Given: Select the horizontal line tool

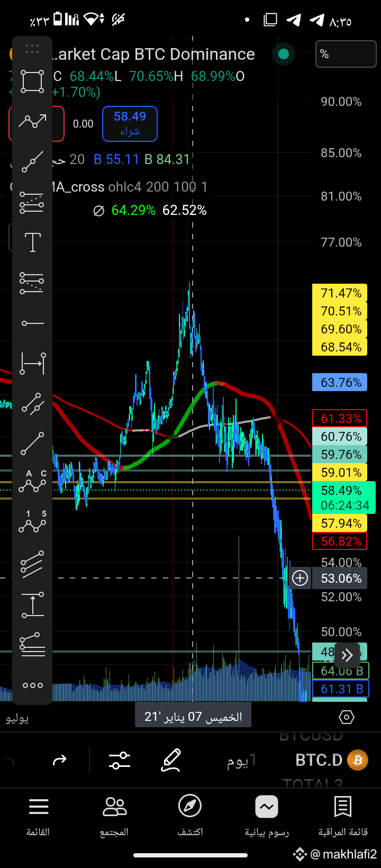Looking at the screenshot, I should [x=32, y=323].
